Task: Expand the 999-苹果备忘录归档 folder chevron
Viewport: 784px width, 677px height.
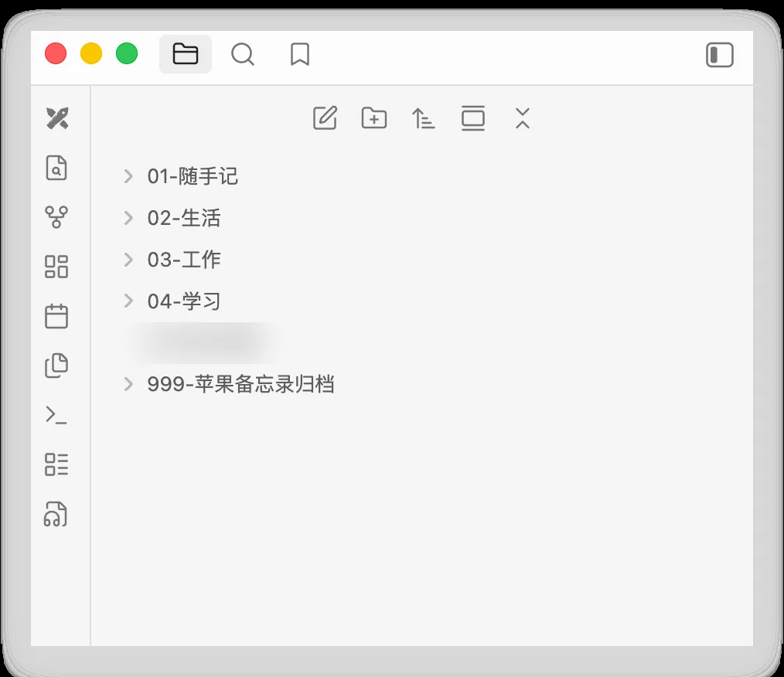Action: (x=128, y=384)
